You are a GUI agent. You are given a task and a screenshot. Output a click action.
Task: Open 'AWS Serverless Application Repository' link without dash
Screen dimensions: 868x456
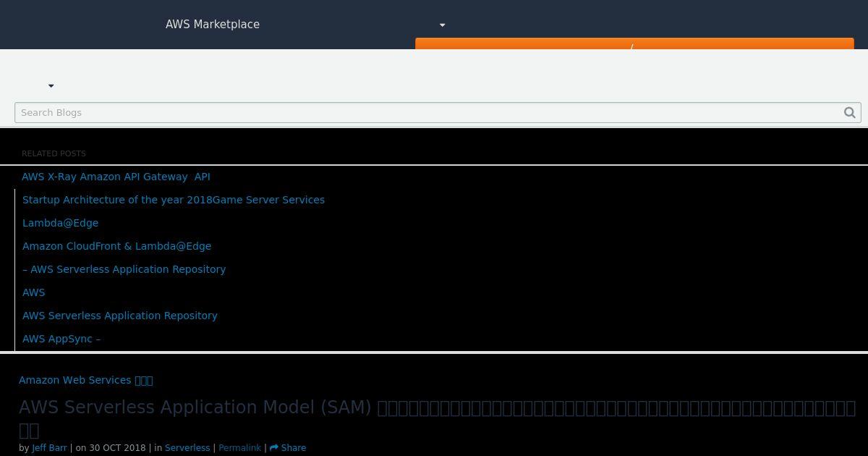tap(120, 316)
